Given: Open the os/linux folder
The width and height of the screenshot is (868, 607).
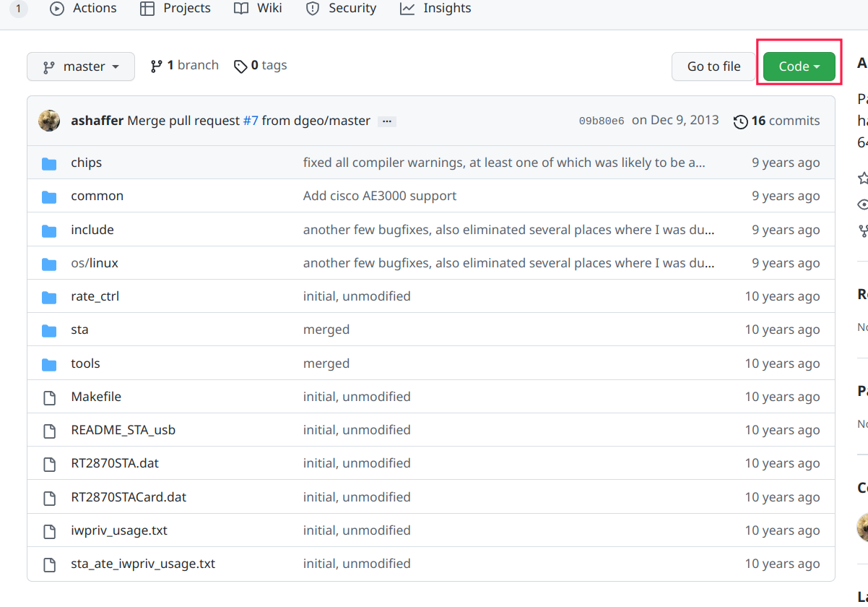Looking at the screenshot, I should (x=95, y=263).
